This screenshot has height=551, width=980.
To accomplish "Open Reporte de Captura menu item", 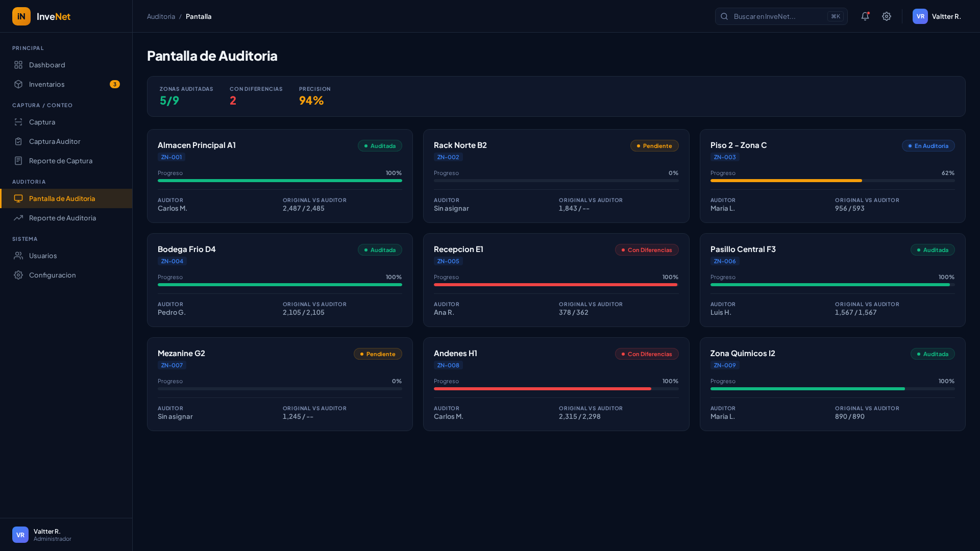I will 60,161.
